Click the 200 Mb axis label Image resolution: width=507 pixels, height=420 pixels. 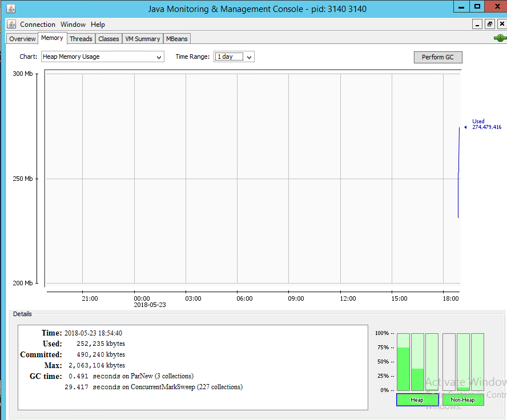(23, 283)
